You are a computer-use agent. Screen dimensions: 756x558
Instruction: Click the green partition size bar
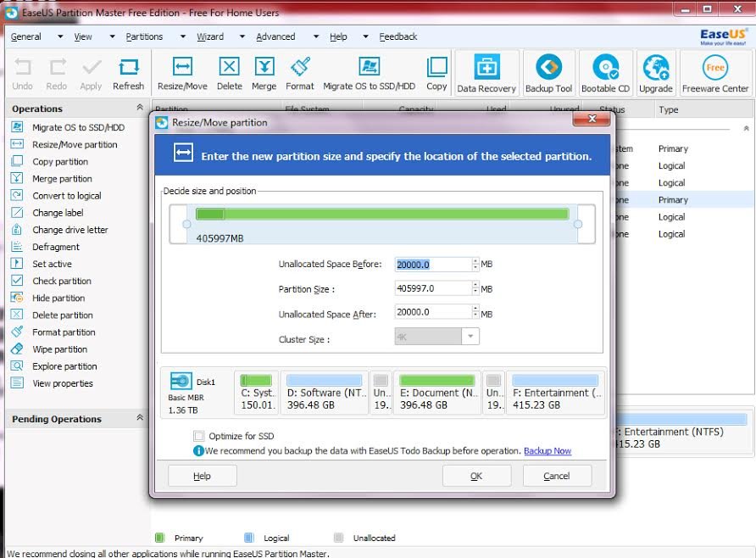[382, 214]
